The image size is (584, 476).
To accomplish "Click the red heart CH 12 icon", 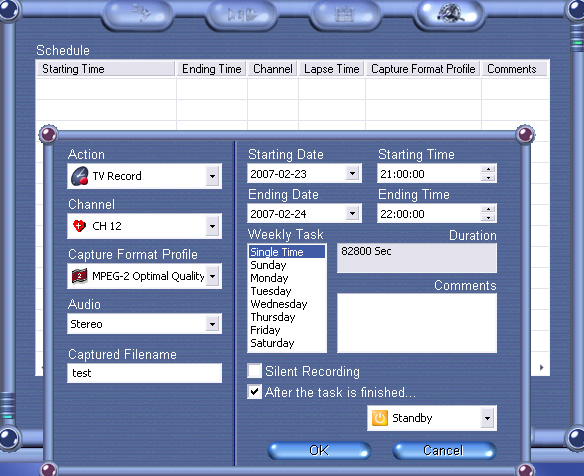I will [x=79, y=226].
